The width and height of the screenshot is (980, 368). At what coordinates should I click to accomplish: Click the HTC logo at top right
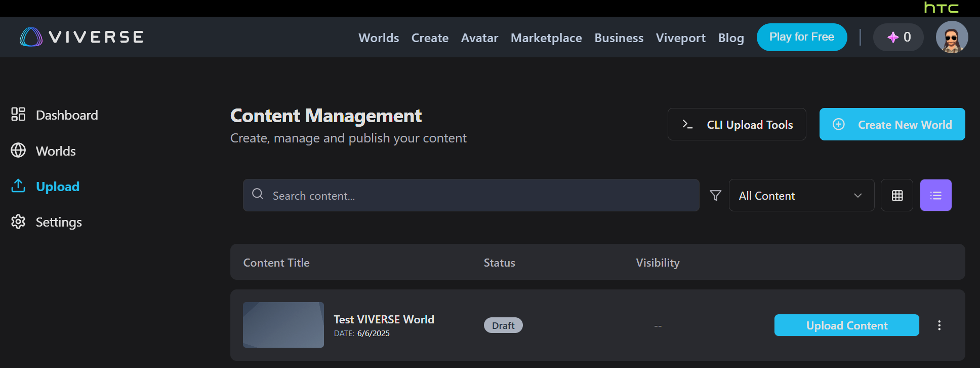pos(941,8)
